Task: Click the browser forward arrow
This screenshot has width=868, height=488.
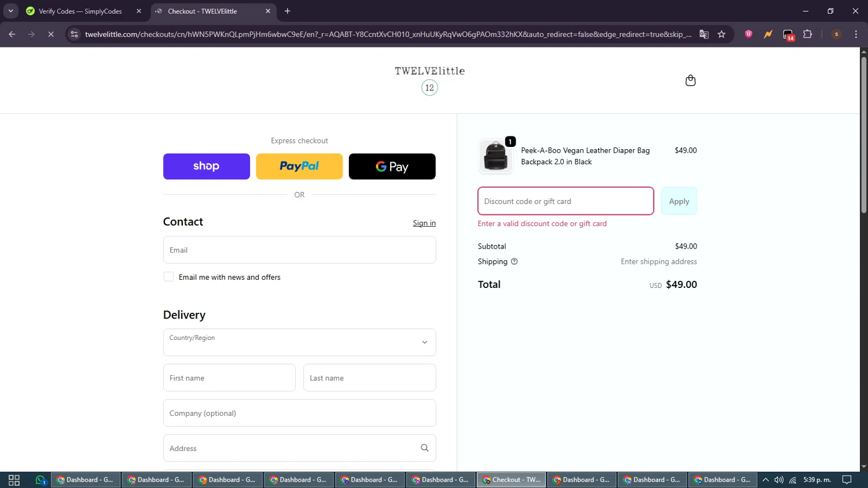Action: coord(31,34)
